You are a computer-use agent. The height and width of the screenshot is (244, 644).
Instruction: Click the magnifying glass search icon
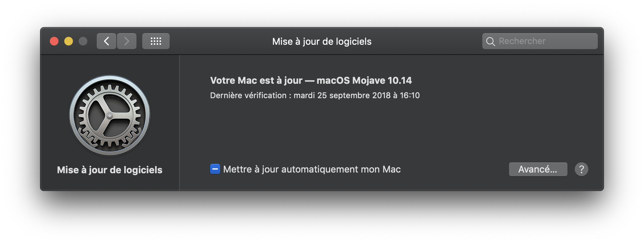coord(490,42)
